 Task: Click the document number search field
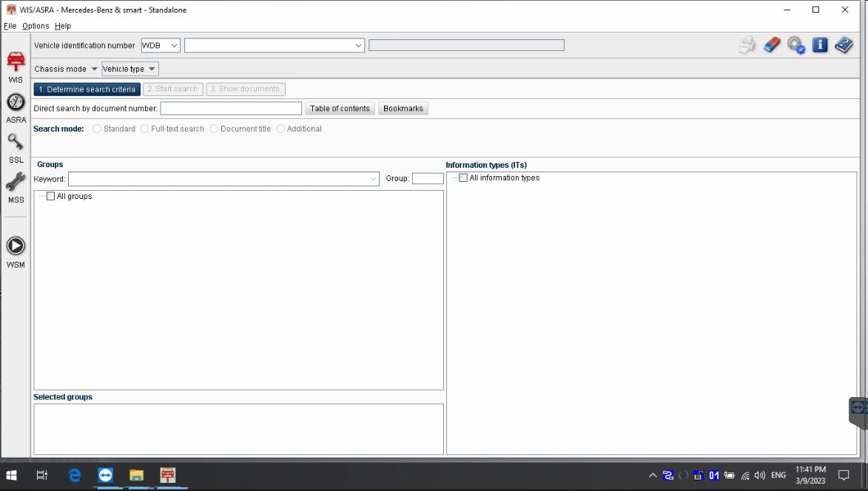(230, 108)
